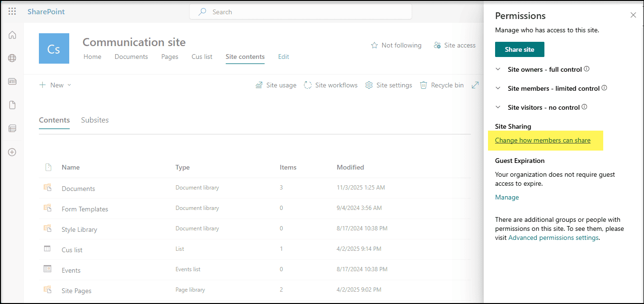The height and width of the screenshot is (304, 644).
Task: Open the Recycle bin trash icon
Action: (423, 85)
